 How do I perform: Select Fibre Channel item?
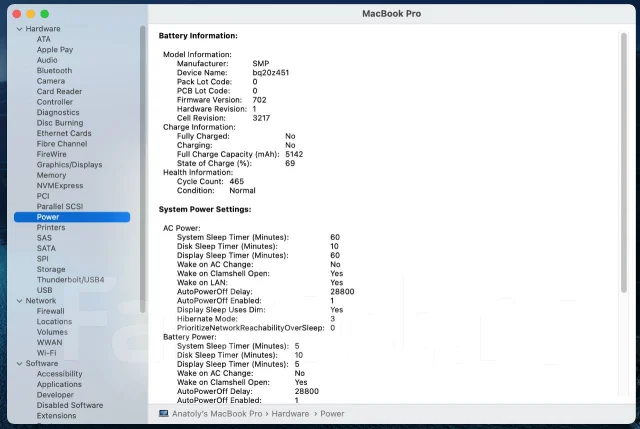[x=62, y=144]
